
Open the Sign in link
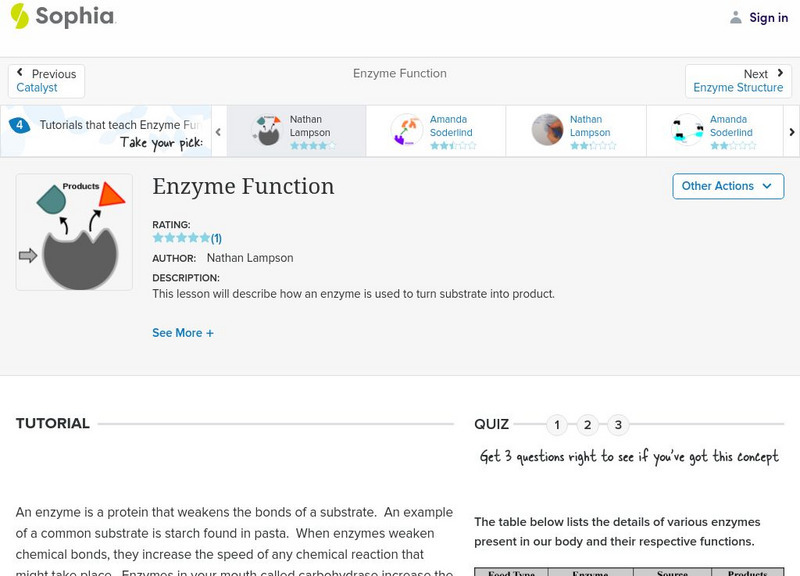[x=768, y=17]
